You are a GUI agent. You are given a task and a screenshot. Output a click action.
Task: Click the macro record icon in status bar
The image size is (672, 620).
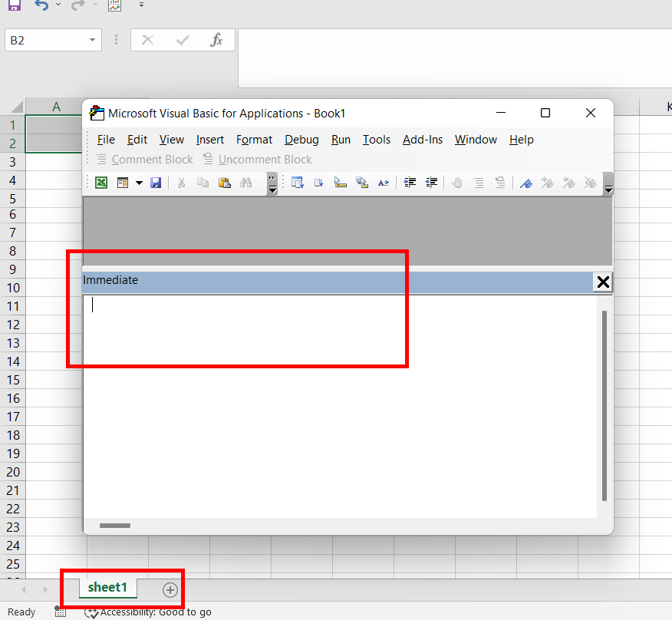[61, 612]
